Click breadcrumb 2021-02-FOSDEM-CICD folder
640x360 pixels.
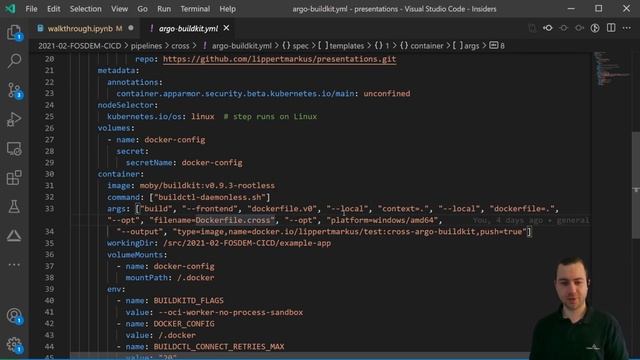pyautogui.click(x=80, y=46)
